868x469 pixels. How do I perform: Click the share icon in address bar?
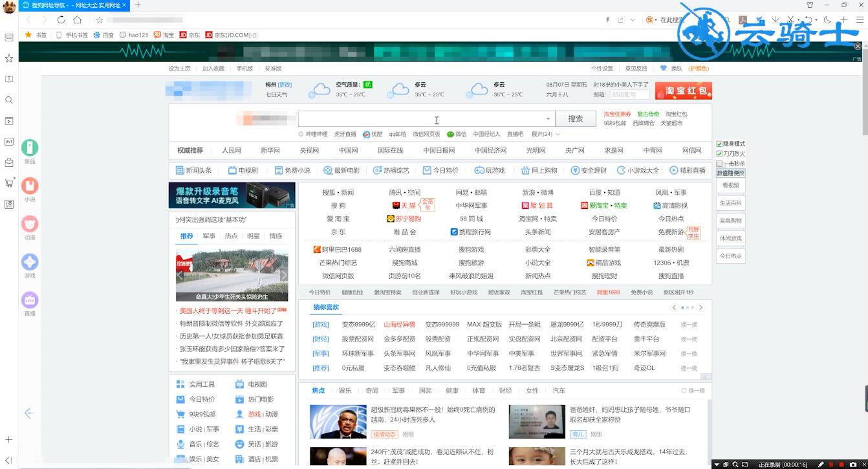(x=621, y=20)
